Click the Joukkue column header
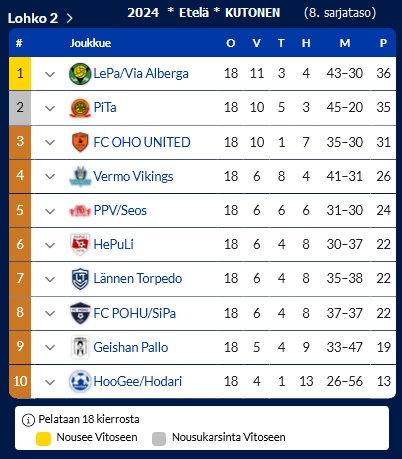This screenshot has height=459, width=402. coord(90,43)
